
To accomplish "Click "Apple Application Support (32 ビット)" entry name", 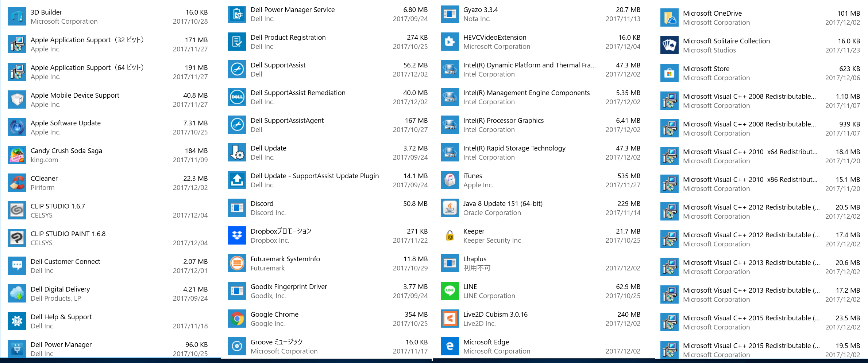I will (88, 40).
